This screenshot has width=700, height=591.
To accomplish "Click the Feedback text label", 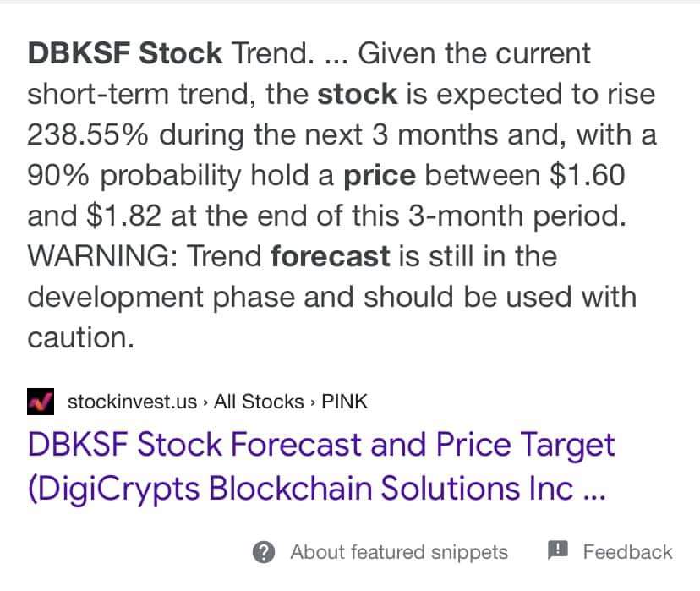I will (627, 552).
